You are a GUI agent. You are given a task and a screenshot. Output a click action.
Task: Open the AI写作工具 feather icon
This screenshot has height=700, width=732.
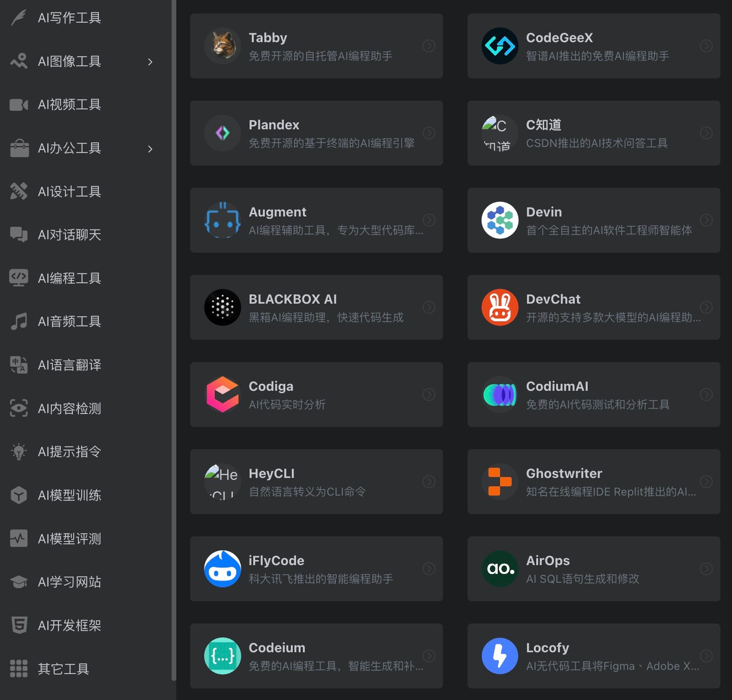(19, 18)
